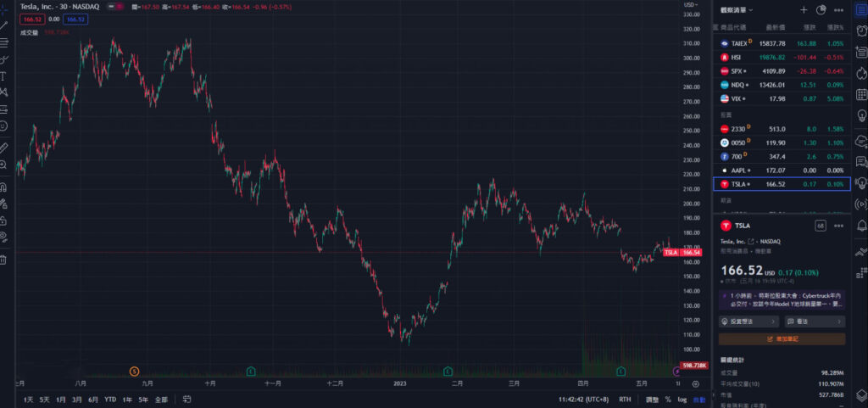
Task: Open the object tree layers icon
Action: coord(861,397)
